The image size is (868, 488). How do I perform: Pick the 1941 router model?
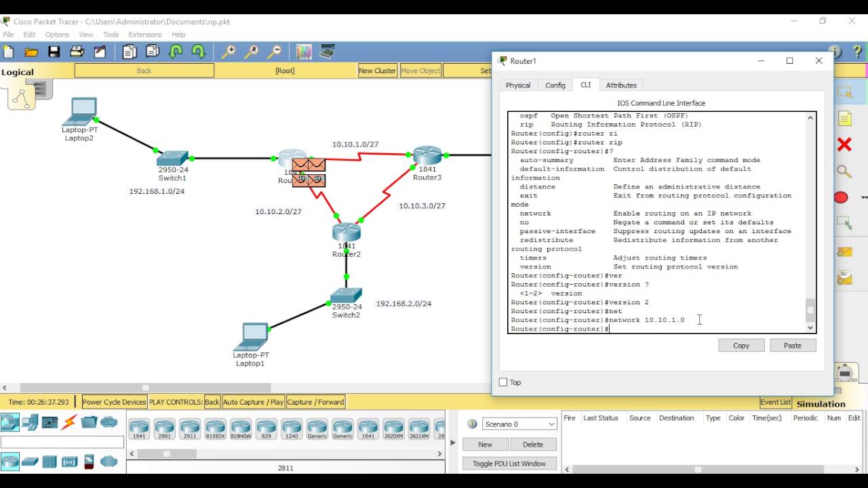(x=139, y=429)
